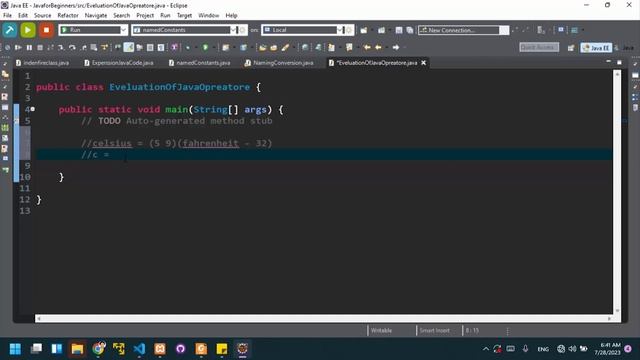Open the Windows Start menu
This screenshot has width=640, height=360.
pos(15,349)
